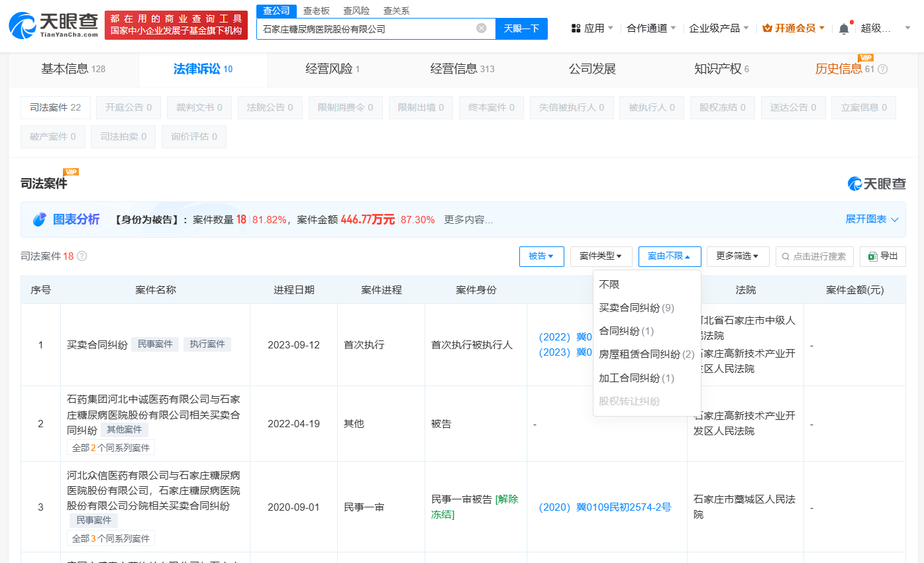Open the 超级 account dropdown

click(886, 28)
